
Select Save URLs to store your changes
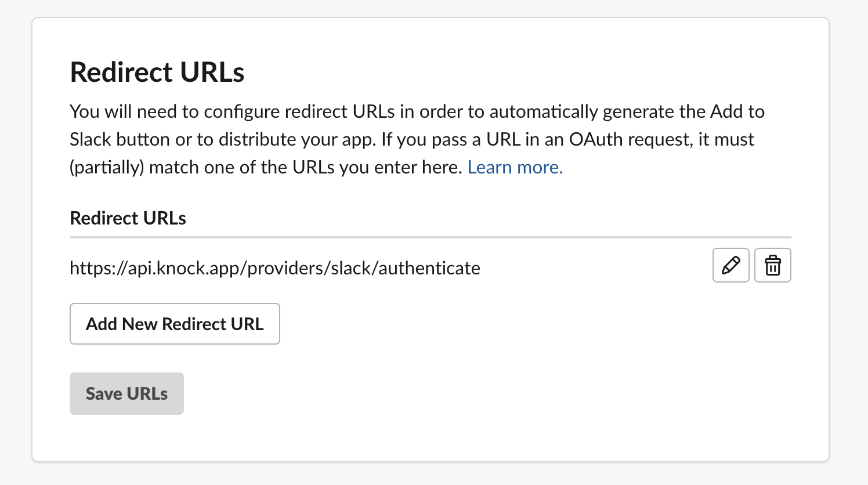126,393
